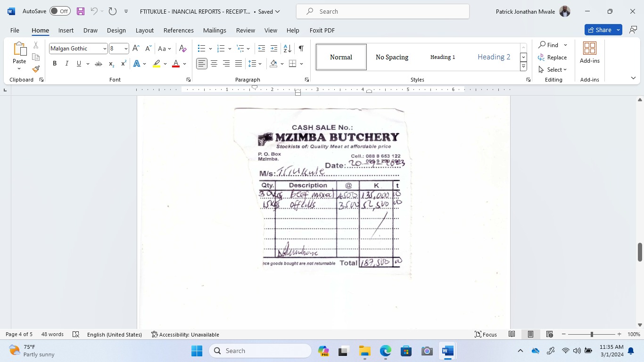Click the vertical scrollbar thumb

coord(640,252)
